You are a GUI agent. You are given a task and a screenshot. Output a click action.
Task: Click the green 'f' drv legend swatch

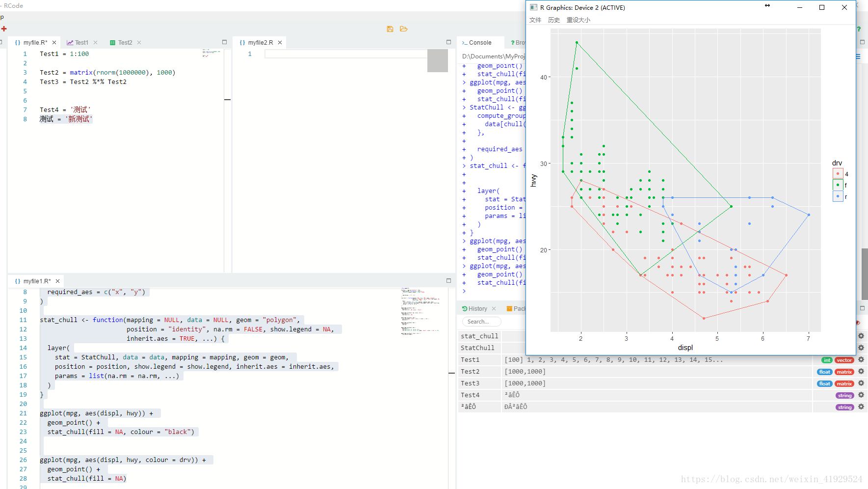[838, 185]
